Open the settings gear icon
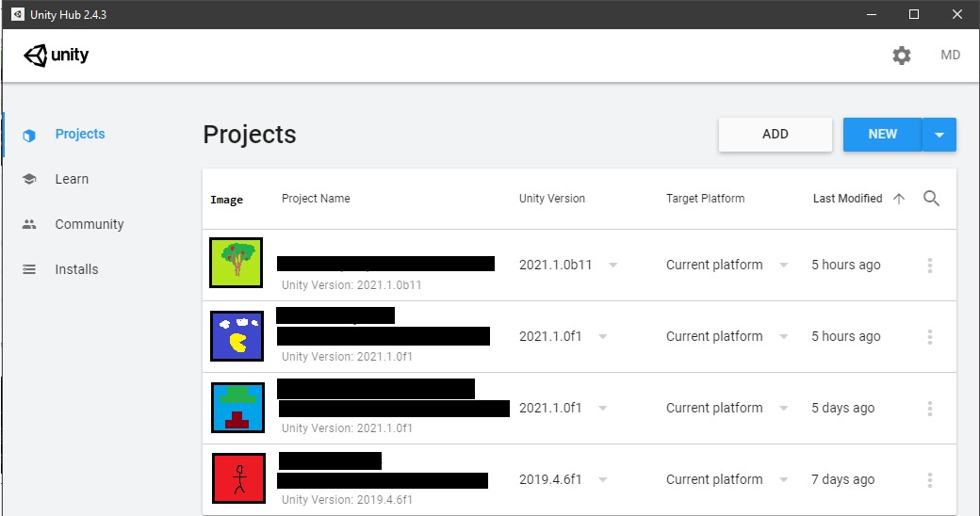The width and height of the screenshot is (980, 516). (902, 56)
